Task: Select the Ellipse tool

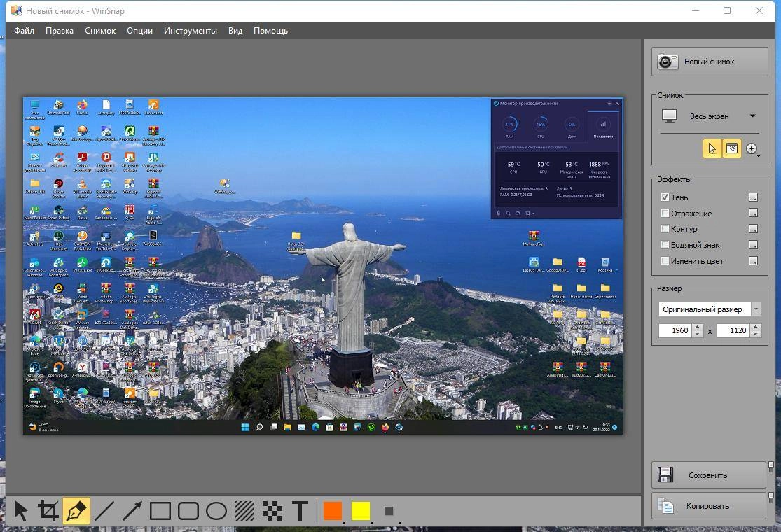Action: click(x=216, y=511)
